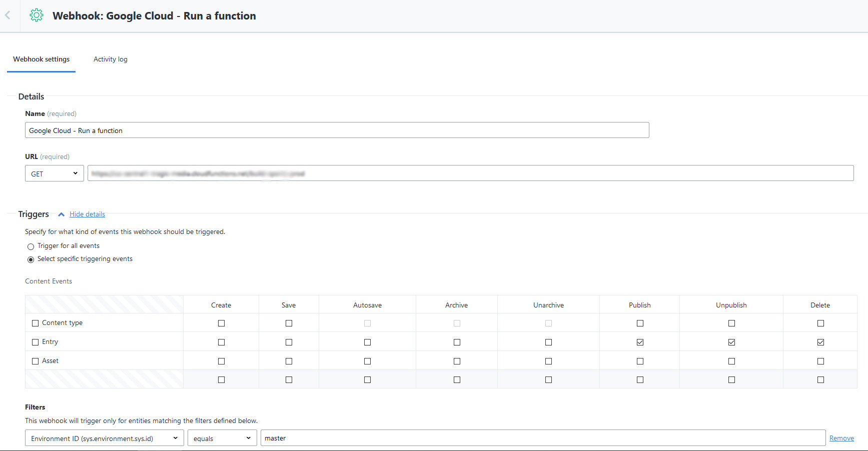868x451 pixels.
Task: Toggle the Asset row checkbox
Action: (35, 361)
